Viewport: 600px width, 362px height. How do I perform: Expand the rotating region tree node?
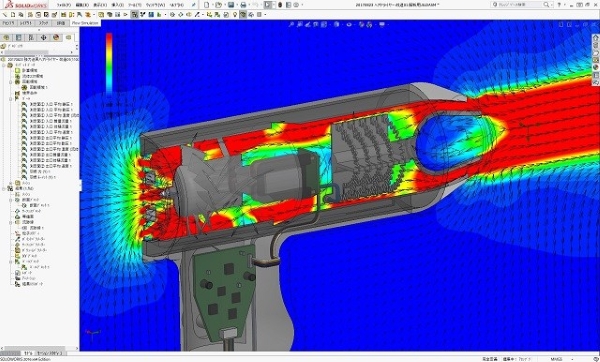coord(11,82)
